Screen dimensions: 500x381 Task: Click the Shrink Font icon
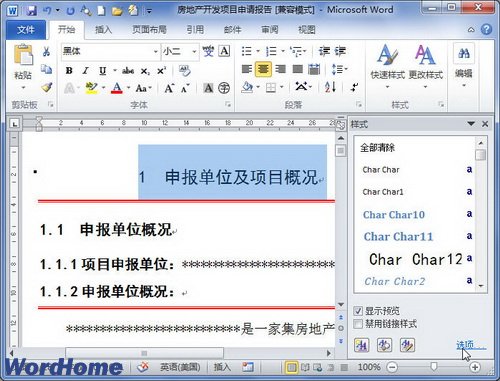[185, 88]
